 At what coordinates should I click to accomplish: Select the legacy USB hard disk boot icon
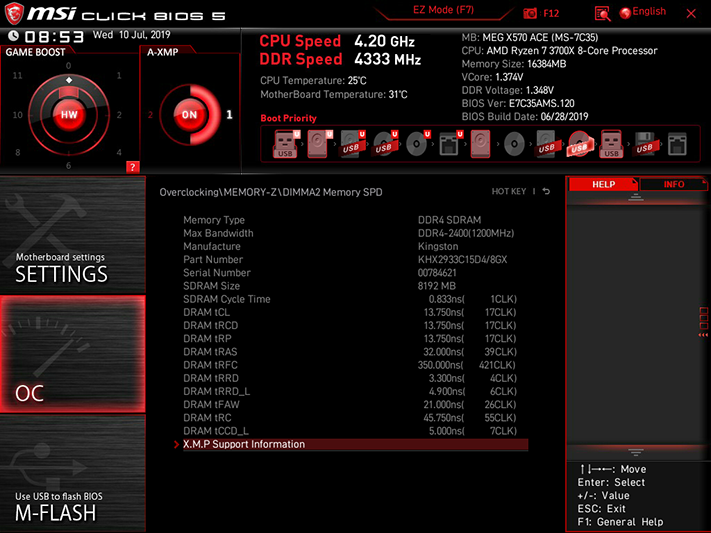click(x=546, y=144)
